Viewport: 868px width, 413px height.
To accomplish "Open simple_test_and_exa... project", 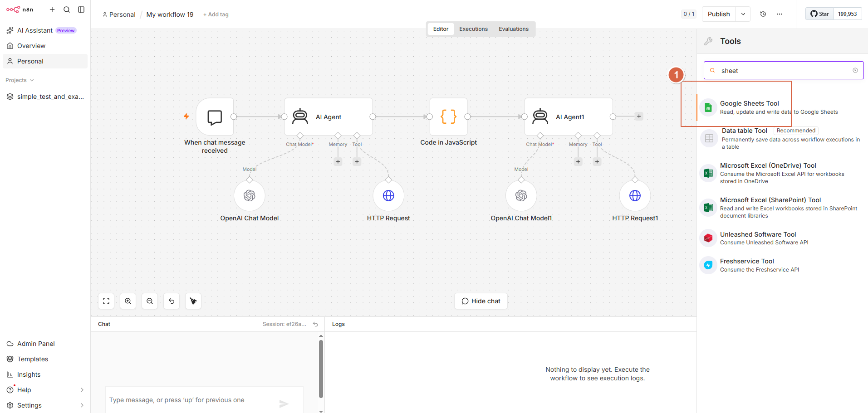I will click(45, 97).
